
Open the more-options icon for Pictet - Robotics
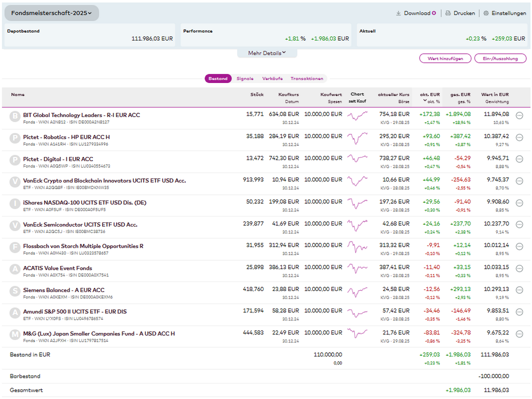520,137
